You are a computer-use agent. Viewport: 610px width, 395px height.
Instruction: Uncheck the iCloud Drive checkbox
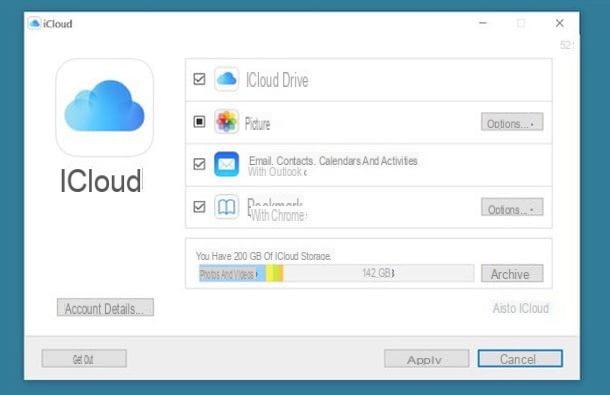click(x=200, y=79)
